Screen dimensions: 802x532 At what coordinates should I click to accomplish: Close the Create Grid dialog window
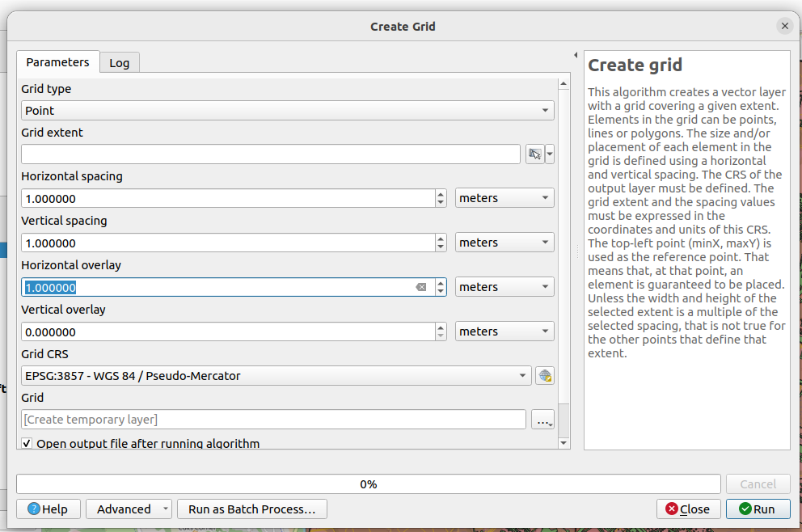pos(784,26)
